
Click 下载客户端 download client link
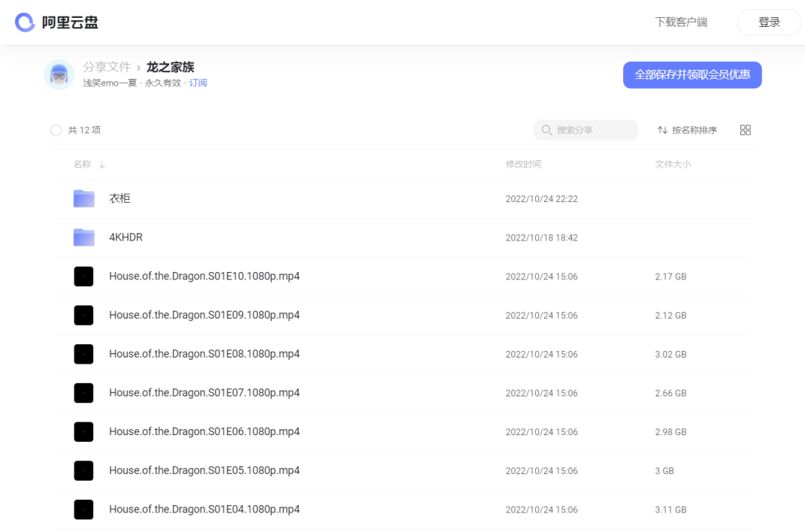[x=681, y=22]
